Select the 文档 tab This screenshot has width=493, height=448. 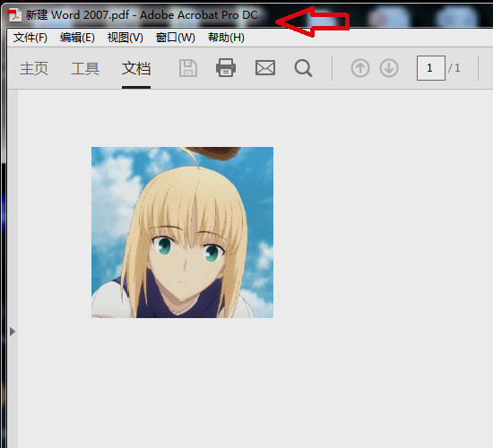tap(136, 68)
